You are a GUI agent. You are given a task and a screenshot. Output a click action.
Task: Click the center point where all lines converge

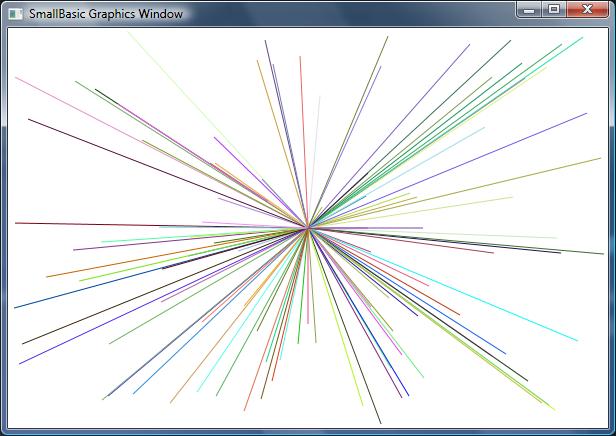coord(308,229)
